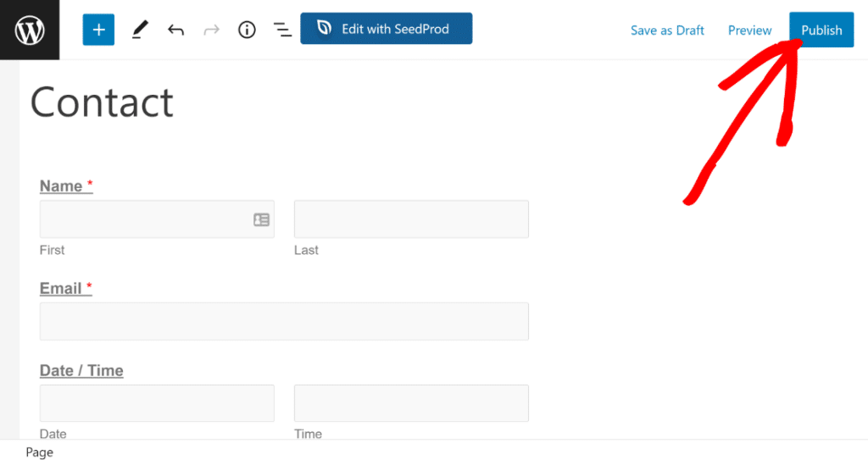Viewport: 868px width, 460px height.
Task: Undo the last change
Action: point(175,30)
